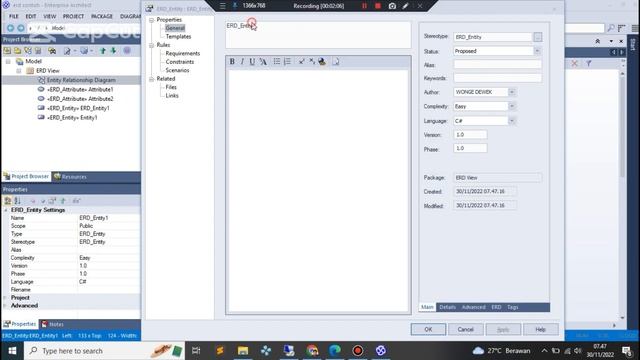Open recorder pen annotation tool
The image size is (640, 360).
405,6
